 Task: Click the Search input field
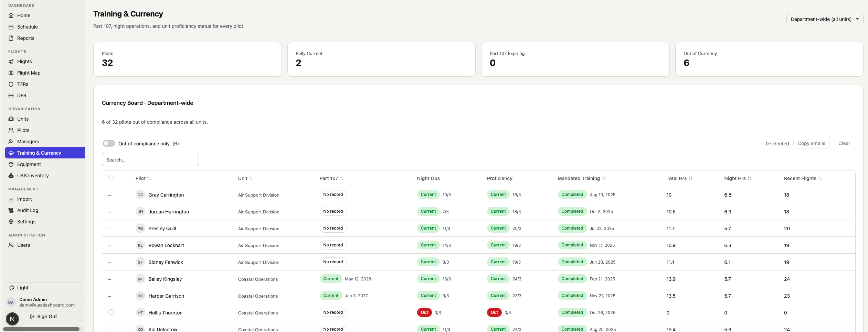[150, 159]
